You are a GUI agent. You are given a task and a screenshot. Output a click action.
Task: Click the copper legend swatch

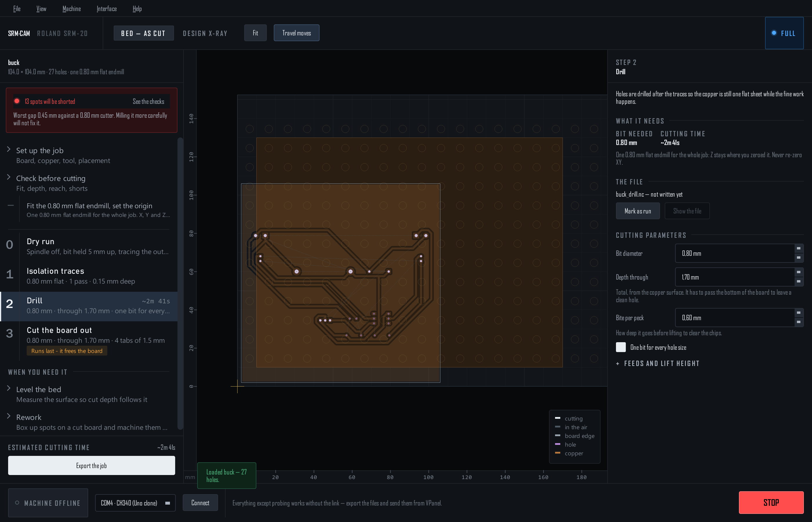pos(557,453)
